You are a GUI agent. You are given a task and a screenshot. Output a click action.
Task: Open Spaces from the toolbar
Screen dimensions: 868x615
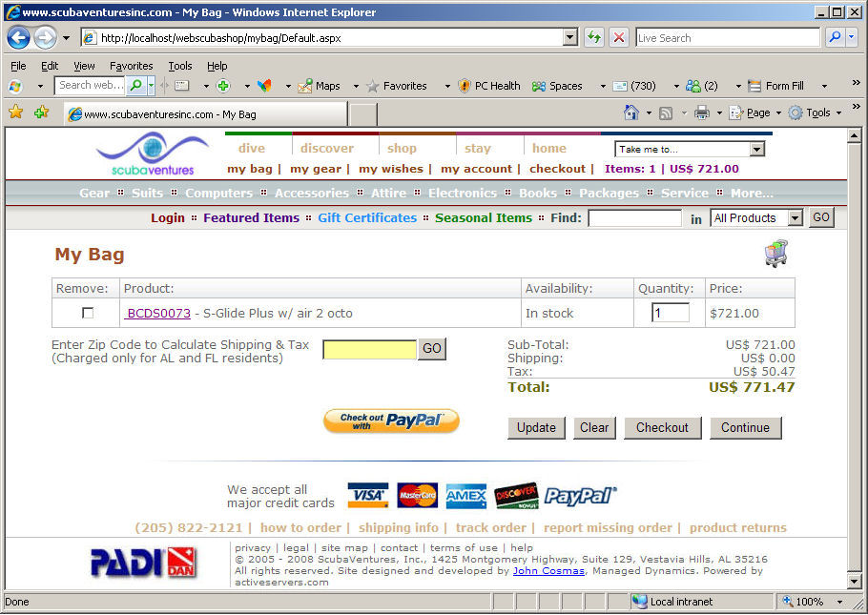(557, 86)
